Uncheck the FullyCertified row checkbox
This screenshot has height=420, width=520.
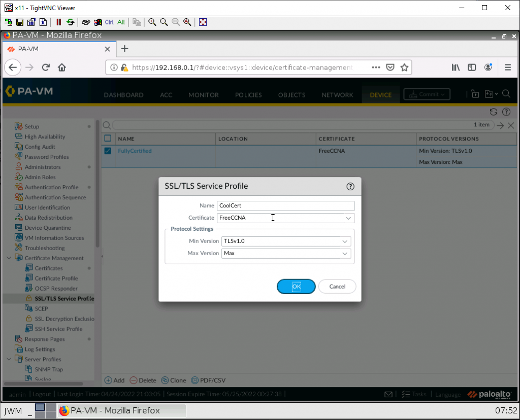coord(108,151)
